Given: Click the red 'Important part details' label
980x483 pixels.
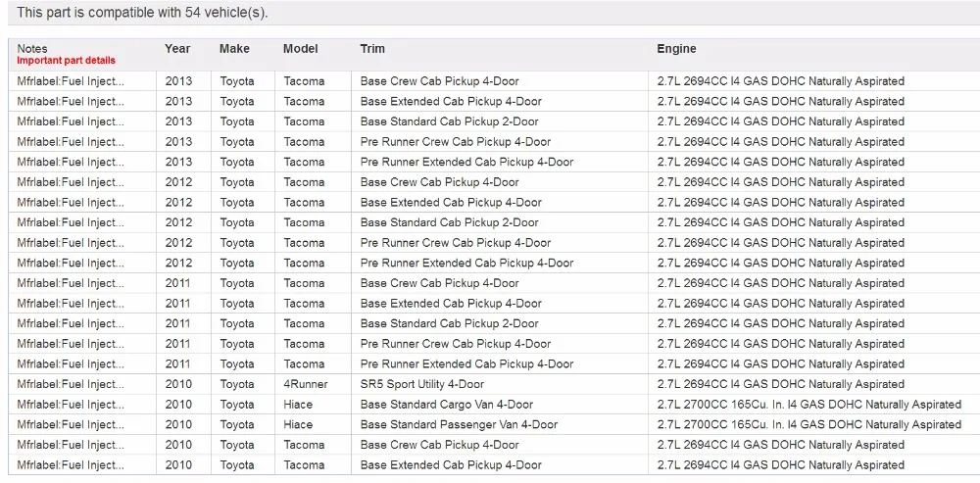Looking at the screenshot, I should [x=67, y=61].
